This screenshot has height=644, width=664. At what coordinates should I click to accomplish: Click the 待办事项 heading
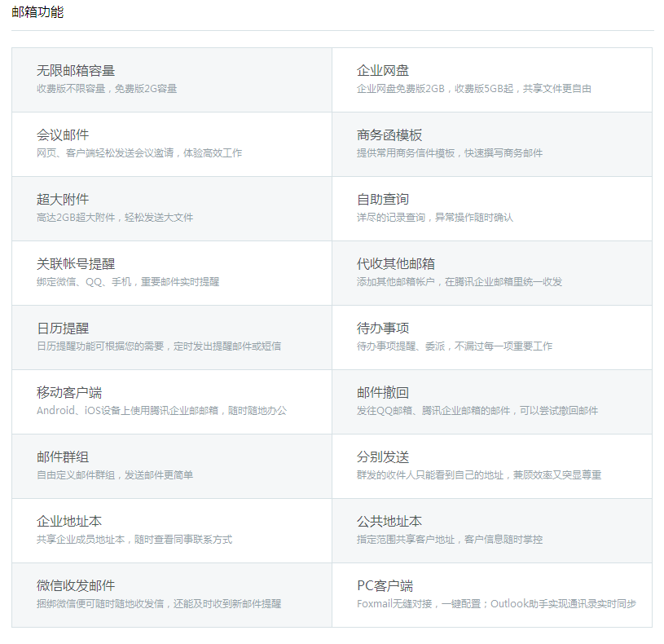[383, 329]
